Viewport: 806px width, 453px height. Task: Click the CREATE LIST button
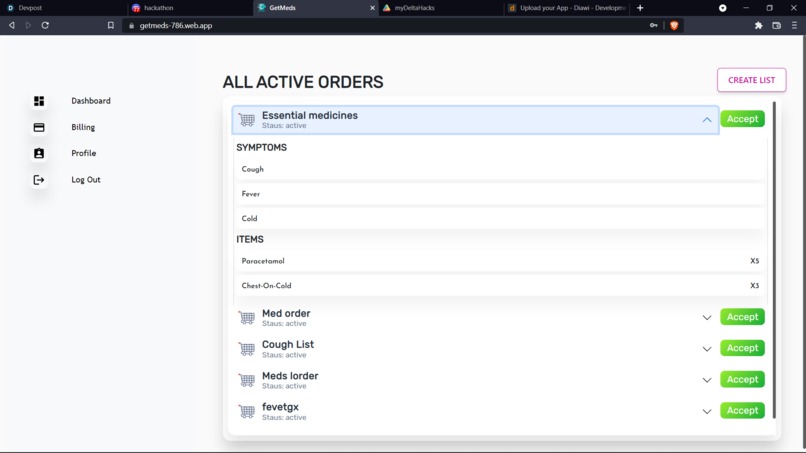(x=752, y=80)
